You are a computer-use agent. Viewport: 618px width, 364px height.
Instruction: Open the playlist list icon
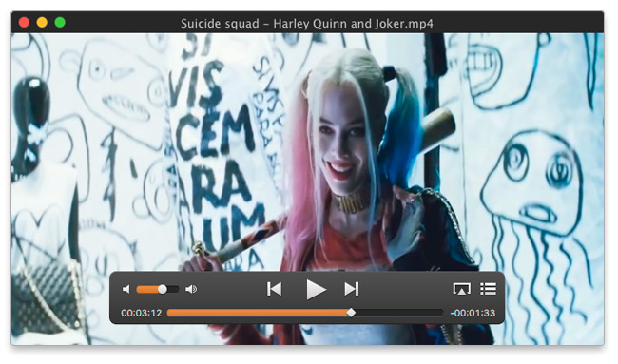tap(489, 289)
